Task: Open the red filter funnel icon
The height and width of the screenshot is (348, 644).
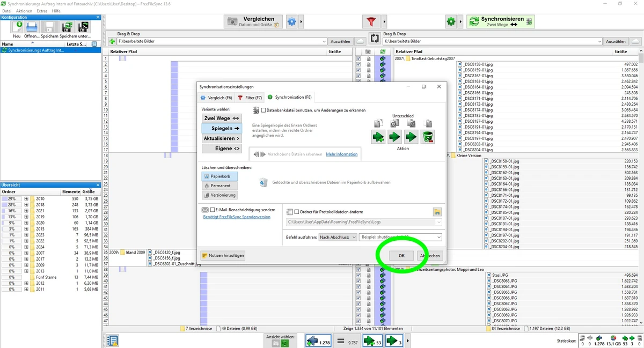Action: (371, 21)
